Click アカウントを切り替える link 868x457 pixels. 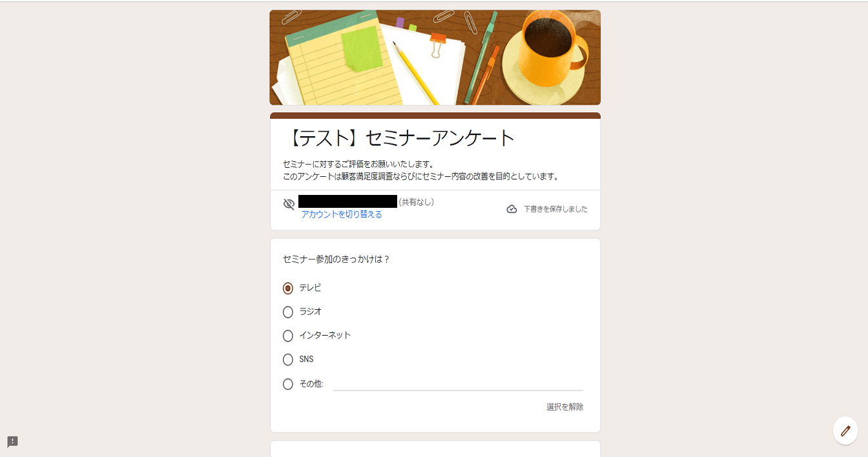pyautogui.click(x=342, y=214)
